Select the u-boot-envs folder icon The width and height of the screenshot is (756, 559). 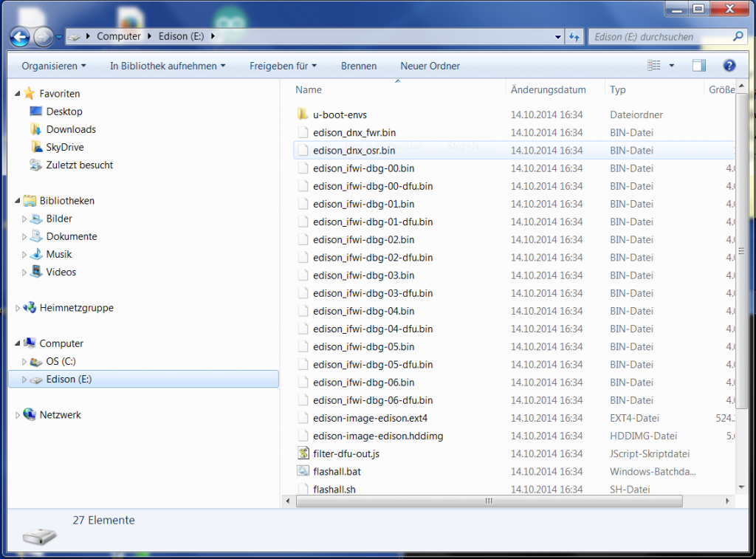[x=302, y=114]
